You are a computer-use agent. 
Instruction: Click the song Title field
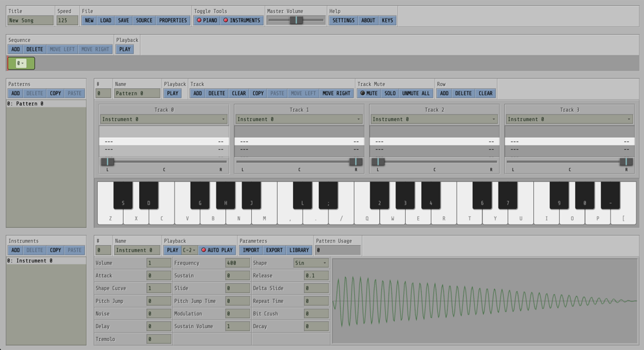[30, 20]
